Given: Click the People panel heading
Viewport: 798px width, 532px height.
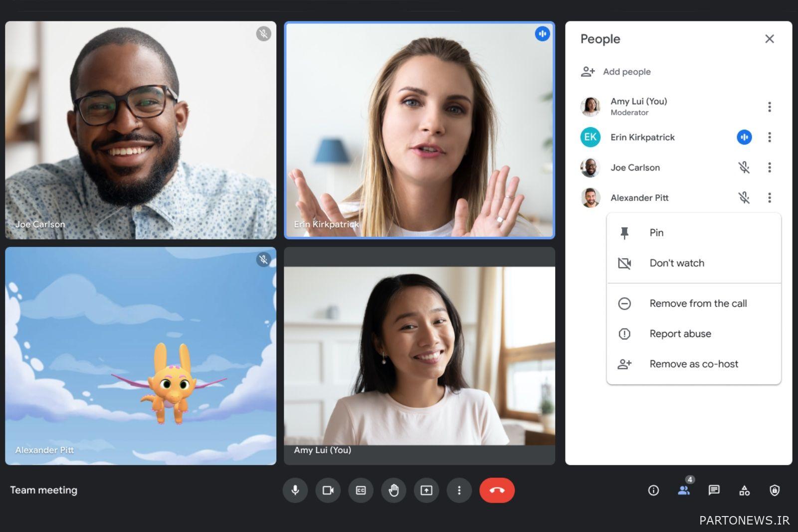Looking at the screenshot, I should (600, 39).
